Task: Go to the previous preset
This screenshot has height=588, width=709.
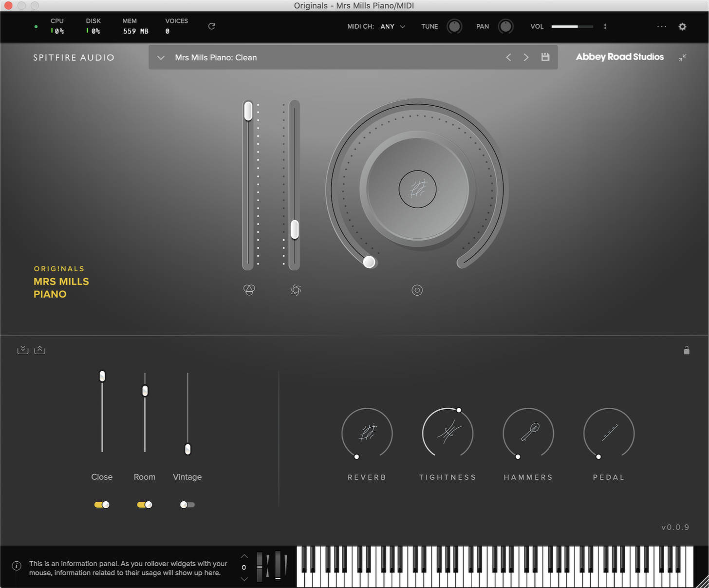Action: [x=508, y=57]
